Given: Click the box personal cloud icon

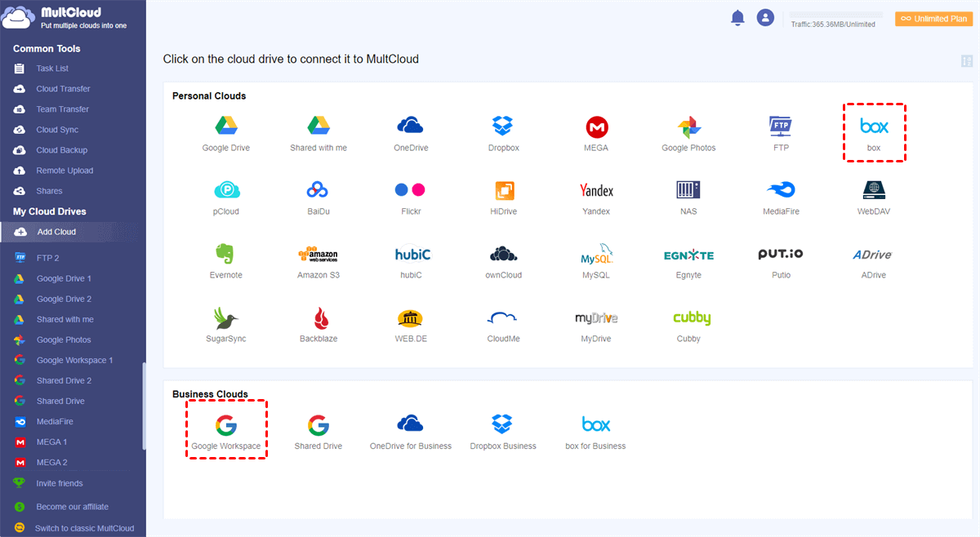Looking at the screenshot, I should [874, 127].
